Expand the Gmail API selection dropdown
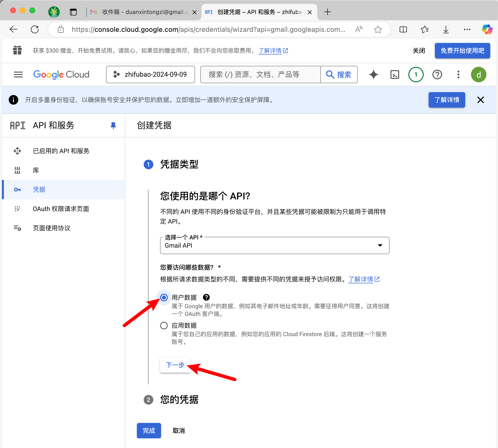The width and height of the screenshot is (498, 448). click(274, 245)
